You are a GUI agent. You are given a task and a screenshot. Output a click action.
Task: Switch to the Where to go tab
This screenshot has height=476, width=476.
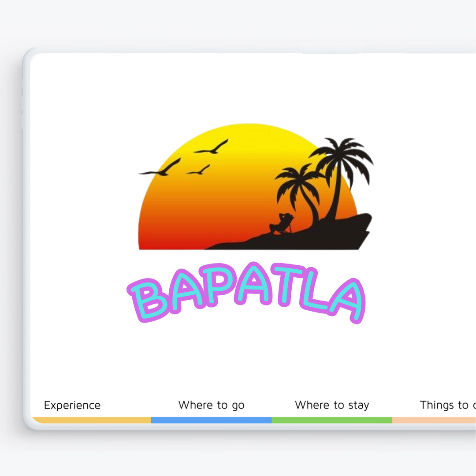coord(211,405)
